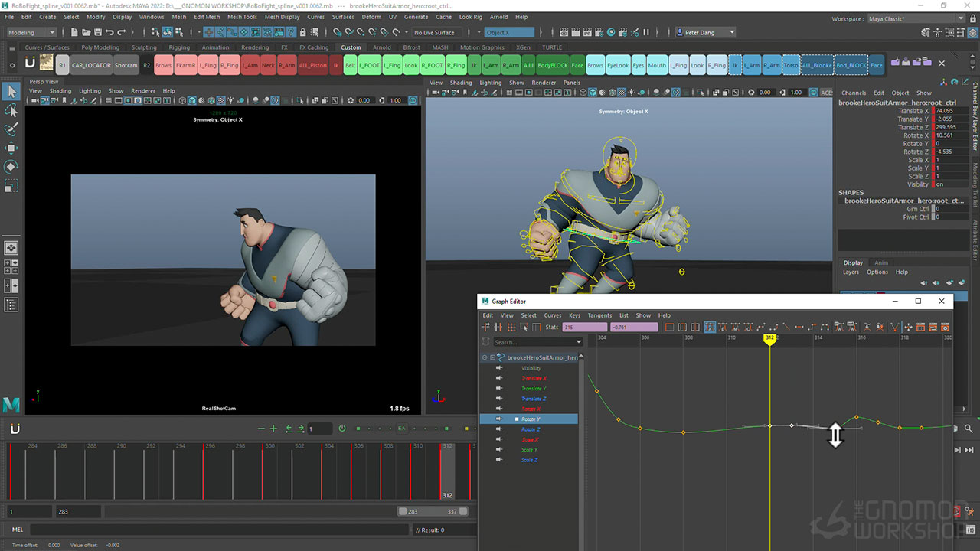Click the BodyBLOCK shelf button
Screen dimensions: 980x551
(x=553, y=65)
